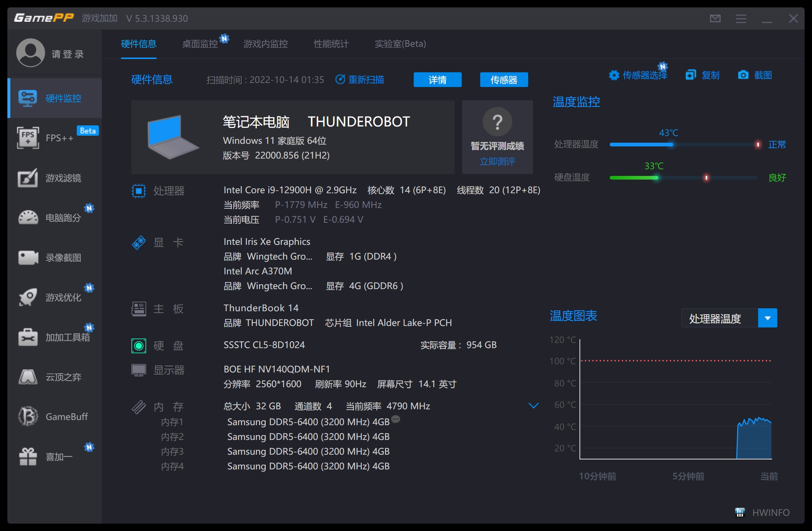The image size is (812, 531).
Task: Switch to the 硬件信息 tab
Action: 139,44
